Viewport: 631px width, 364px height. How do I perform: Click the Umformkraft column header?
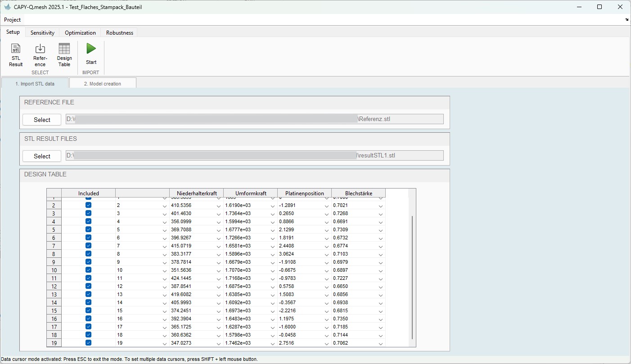[x=250, y=193]
